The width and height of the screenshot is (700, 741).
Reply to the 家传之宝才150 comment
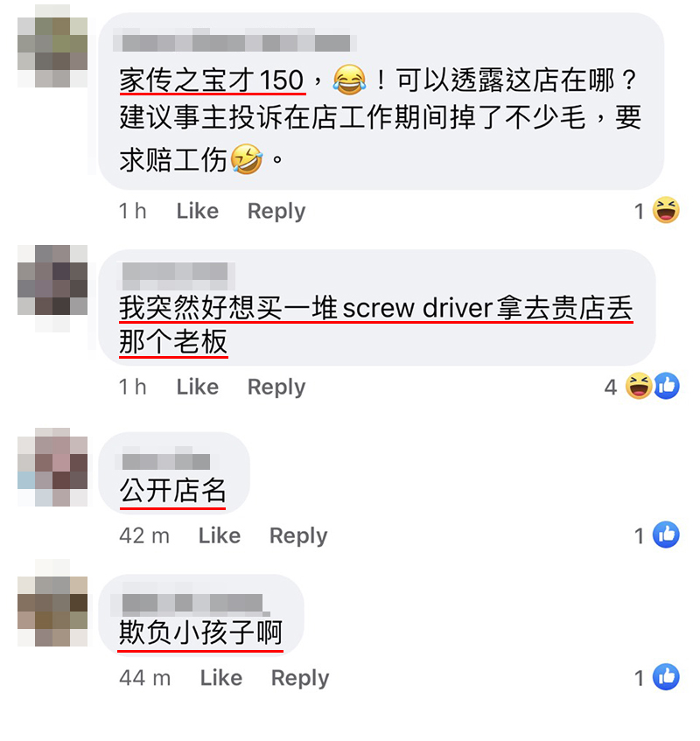[276, 211]
